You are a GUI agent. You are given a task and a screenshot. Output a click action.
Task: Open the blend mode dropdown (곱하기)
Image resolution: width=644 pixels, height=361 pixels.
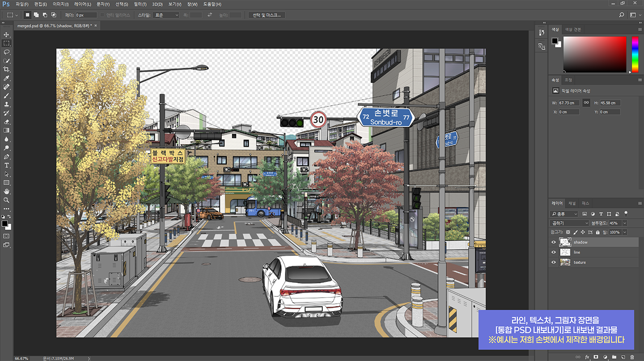pyautogui.click(x=569, y=223)
